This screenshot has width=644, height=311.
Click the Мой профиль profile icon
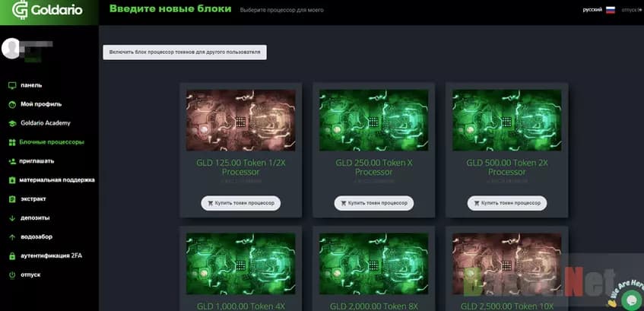(12, 104)
